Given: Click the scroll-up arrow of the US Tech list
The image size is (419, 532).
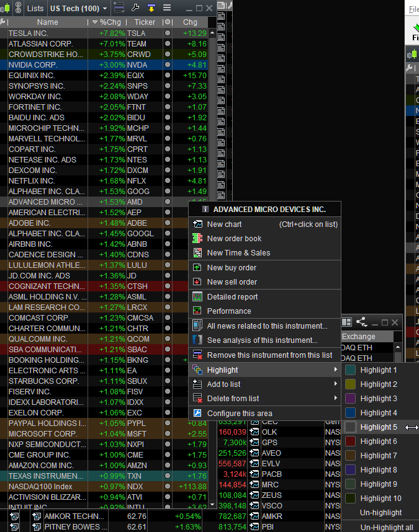Looking at the screenshot, I should (x=212, y=33).
